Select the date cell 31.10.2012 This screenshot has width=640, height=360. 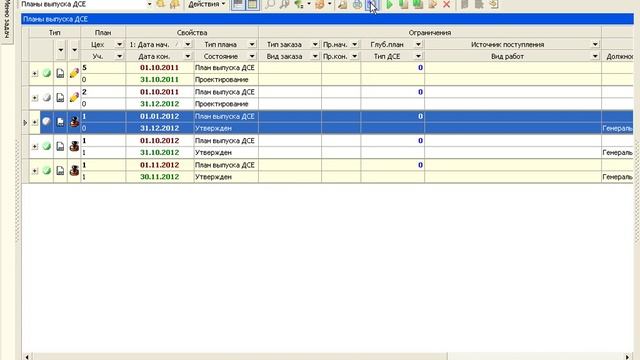(x=160, y=153)
